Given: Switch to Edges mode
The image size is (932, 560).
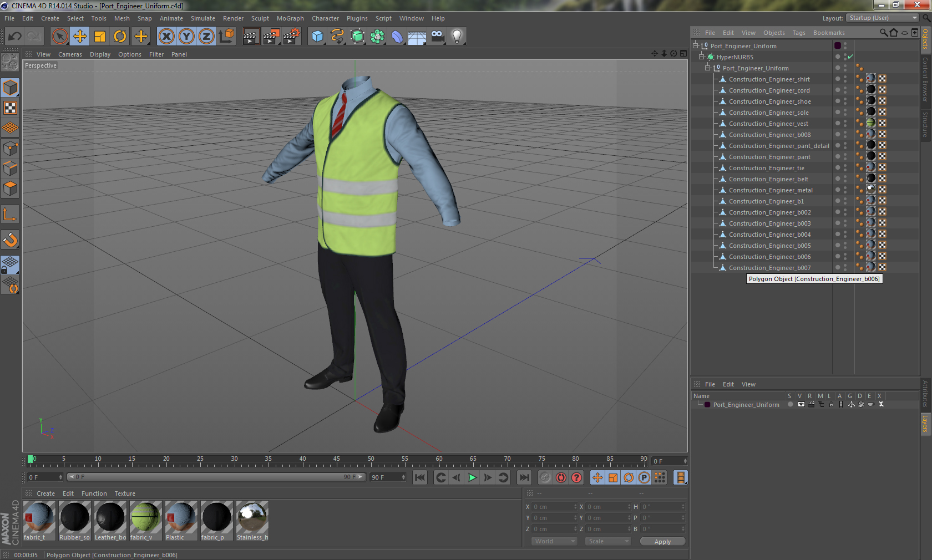Looking at the screenshot, I should tap(10, 168).
